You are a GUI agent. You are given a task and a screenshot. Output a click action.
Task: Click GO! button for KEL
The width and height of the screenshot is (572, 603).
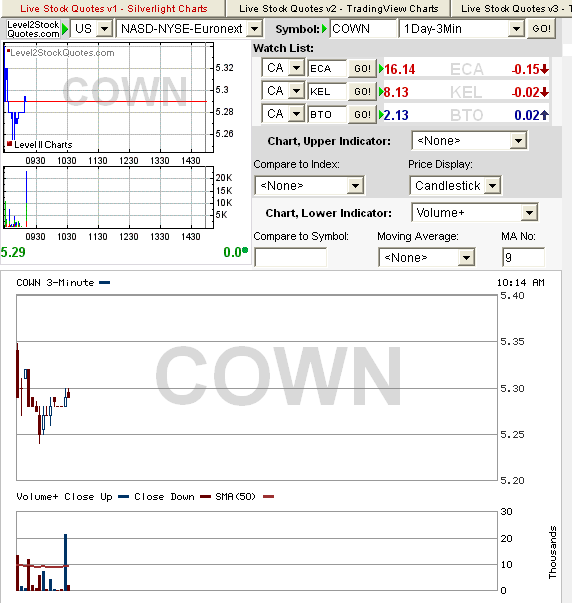[362, 92]
